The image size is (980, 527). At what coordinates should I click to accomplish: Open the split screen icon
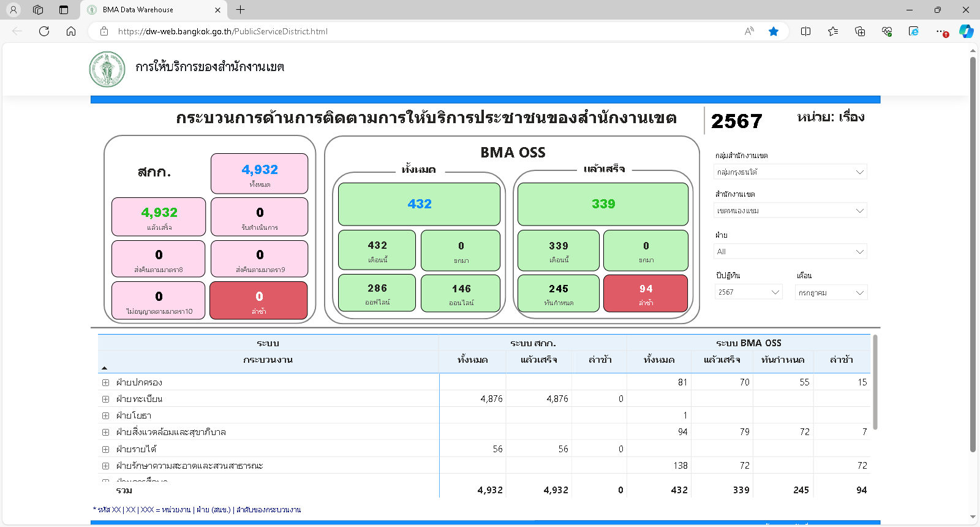(x=805, y=31)
